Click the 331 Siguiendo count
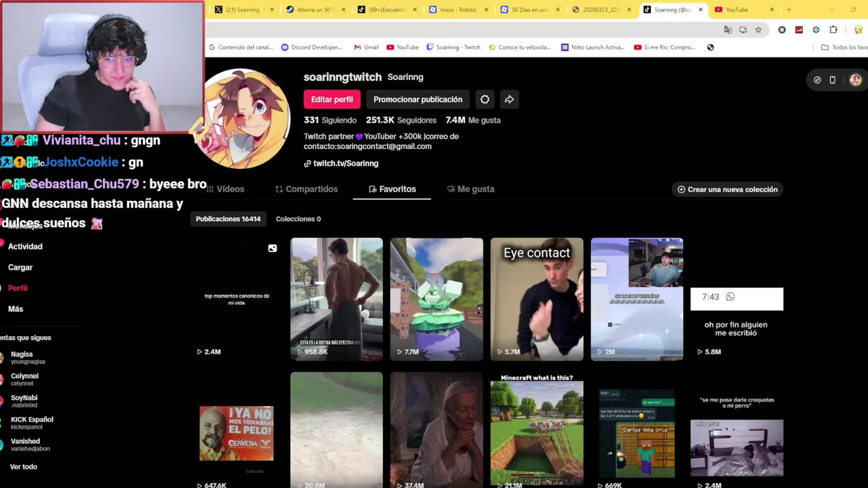 coord(330,120)
